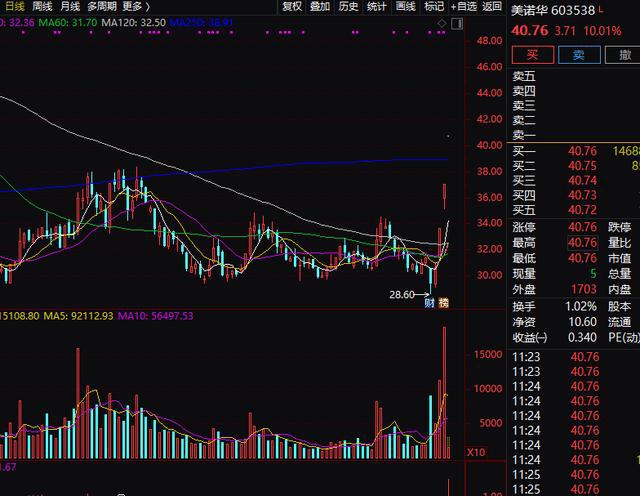Open the 统计 statistics button
Viewport: 640px width, 496px height.
376,6
